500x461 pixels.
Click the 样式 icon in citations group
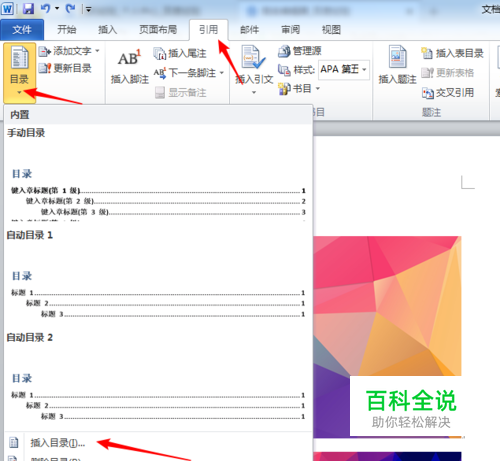pyautogui.click(x=284, y=70)
